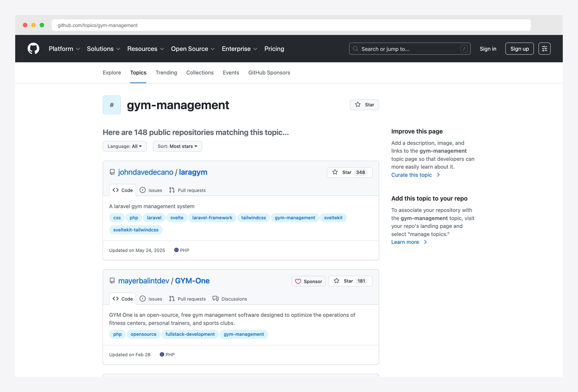Expand the Platform menu
The width and height of the screenshot is (578, 392).
(x=64, y=49)
